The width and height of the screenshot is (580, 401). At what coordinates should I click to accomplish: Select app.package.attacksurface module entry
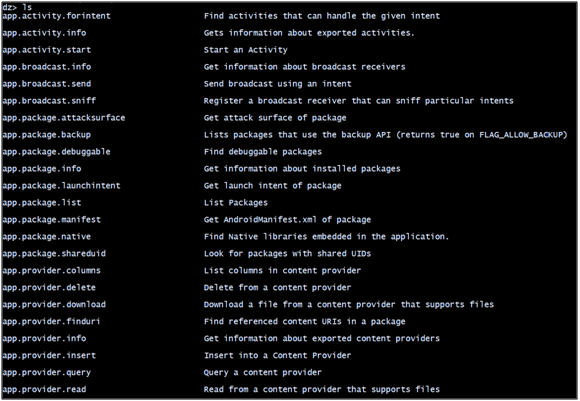64,118
